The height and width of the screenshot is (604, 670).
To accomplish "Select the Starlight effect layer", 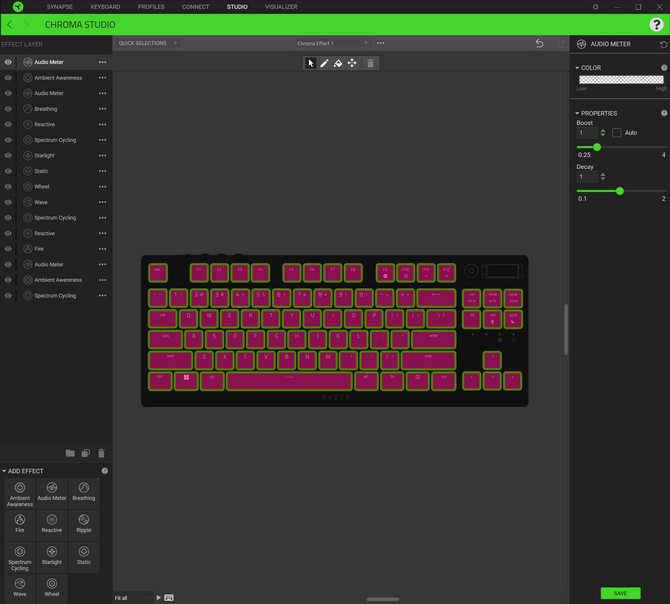I will click(56, 155).
